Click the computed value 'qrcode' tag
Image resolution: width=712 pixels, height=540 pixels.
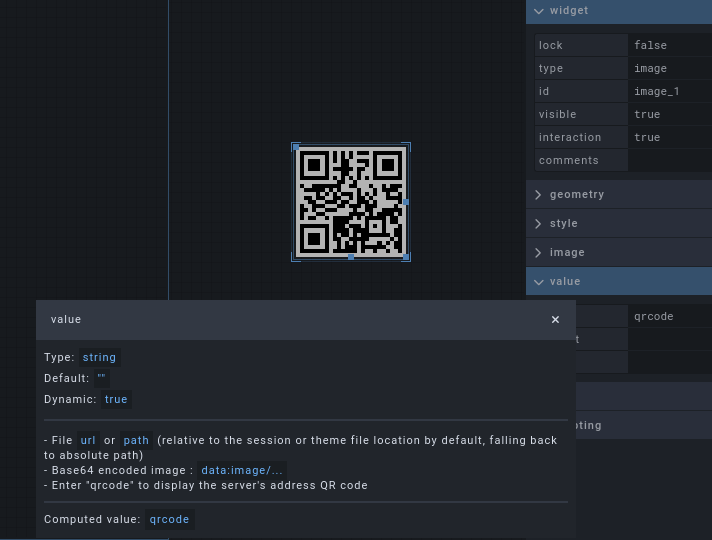169,520
